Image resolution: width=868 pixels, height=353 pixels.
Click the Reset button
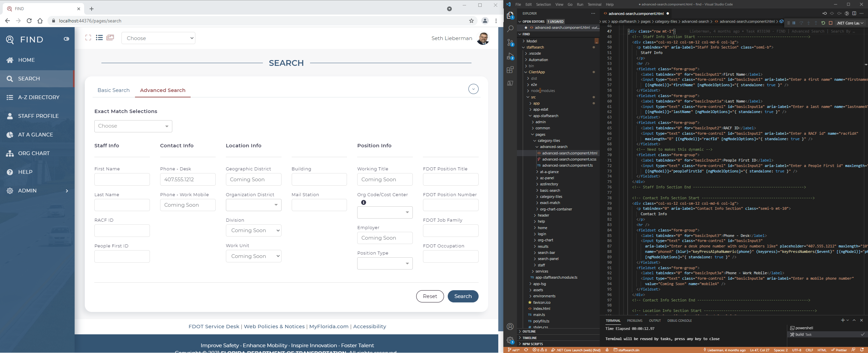[x=430, y=296]
